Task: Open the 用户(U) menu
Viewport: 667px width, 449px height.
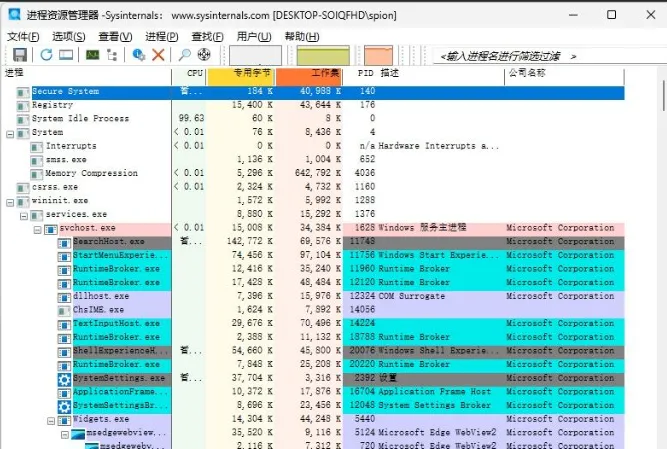Action: (x=254, y=37)
